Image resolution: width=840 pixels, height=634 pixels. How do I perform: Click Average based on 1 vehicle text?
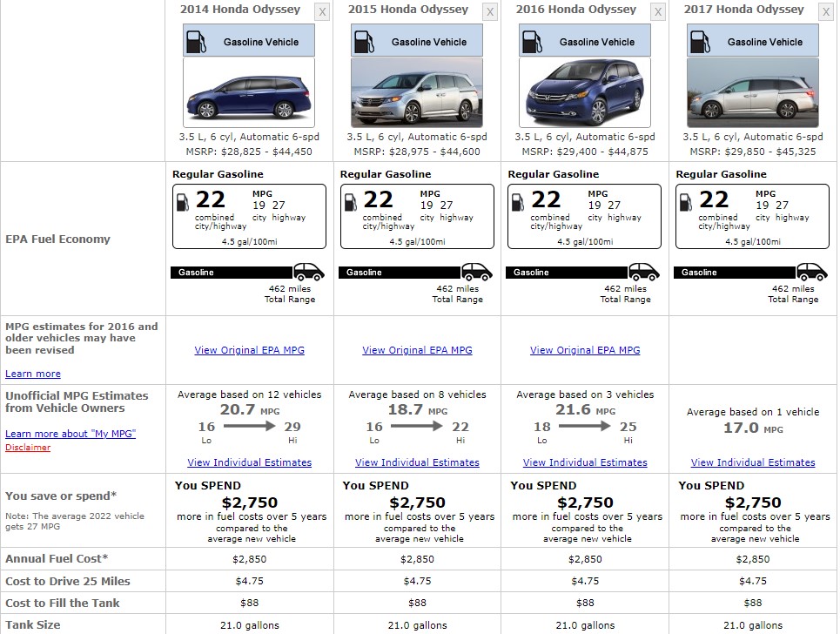753,412
